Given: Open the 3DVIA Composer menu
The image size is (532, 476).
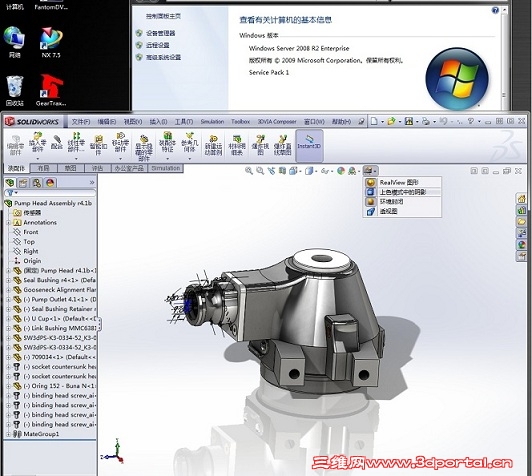Looking at the screenshot, I should (x=277, y=121).
